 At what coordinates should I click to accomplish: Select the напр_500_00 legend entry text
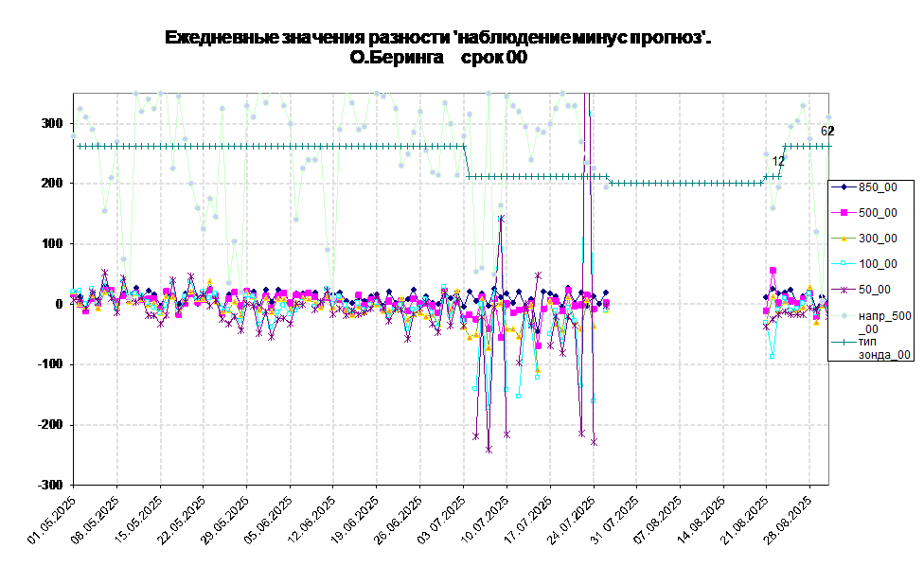click(x=884, y=322)
